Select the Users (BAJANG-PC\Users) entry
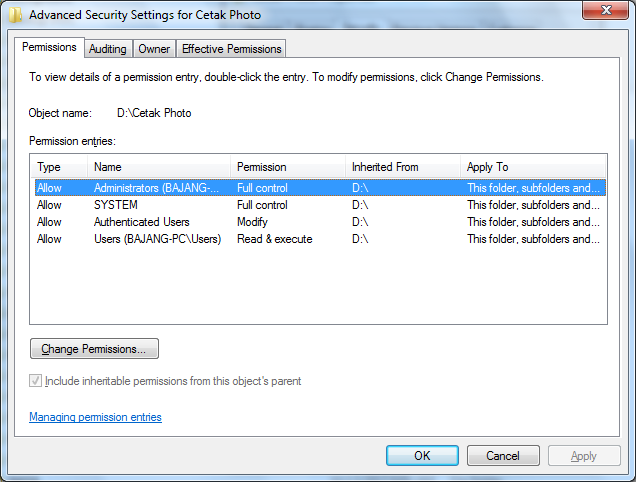 pyautogui.click(x=157, y=239)
